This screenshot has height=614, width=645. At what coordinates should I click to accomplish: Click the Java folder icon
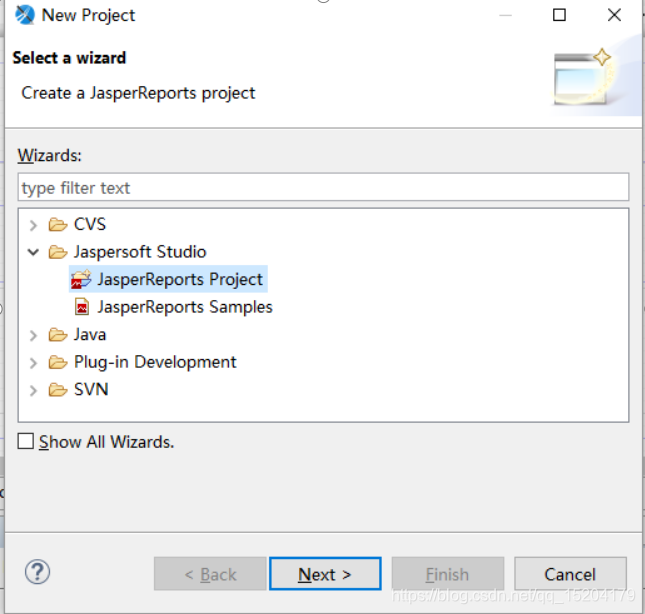click(58, 335)
